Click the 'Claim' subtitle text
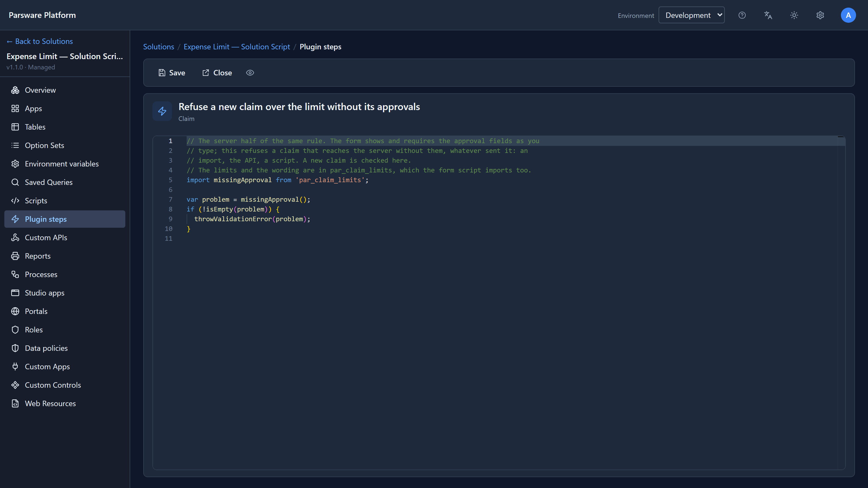The image size is (868, 488). [x=186, y=118]
